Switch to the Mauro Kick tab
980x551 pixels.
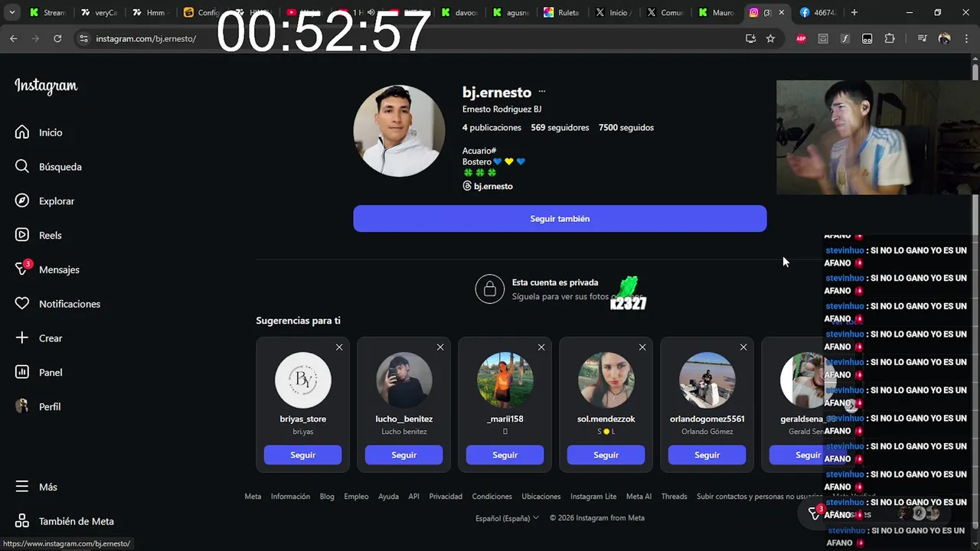click(x=715, y=12)
